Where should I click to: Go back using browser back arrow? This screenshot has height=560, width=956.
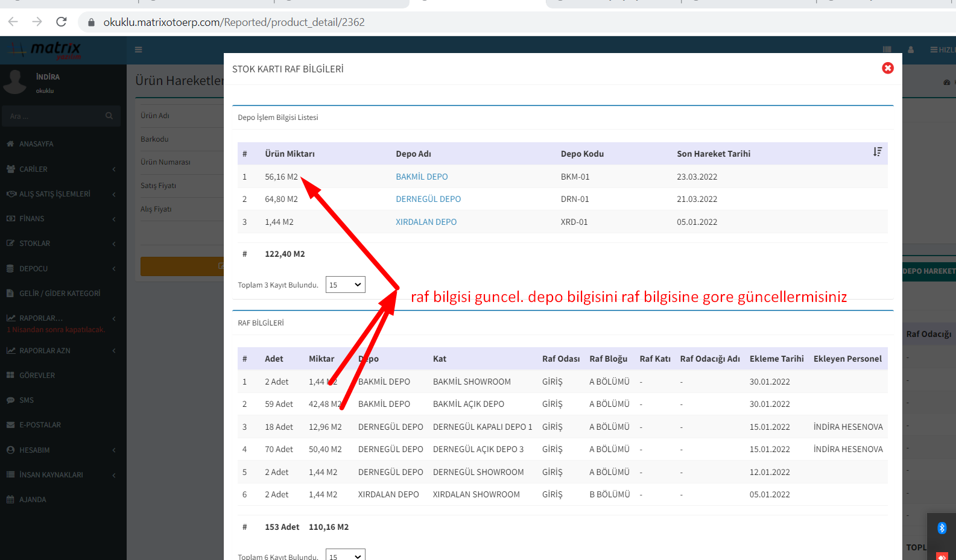point(13,22)
